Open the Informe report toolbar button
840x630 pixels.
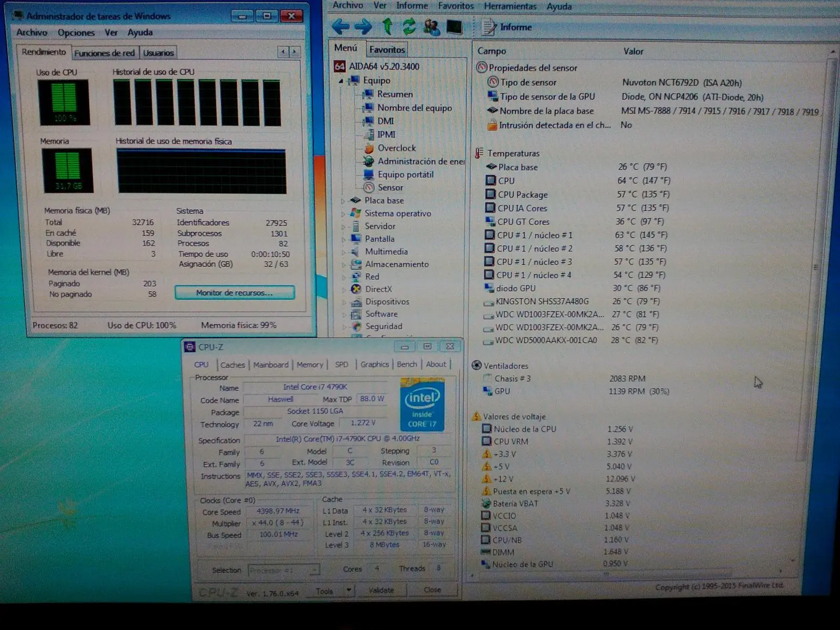tap(507, 27)
